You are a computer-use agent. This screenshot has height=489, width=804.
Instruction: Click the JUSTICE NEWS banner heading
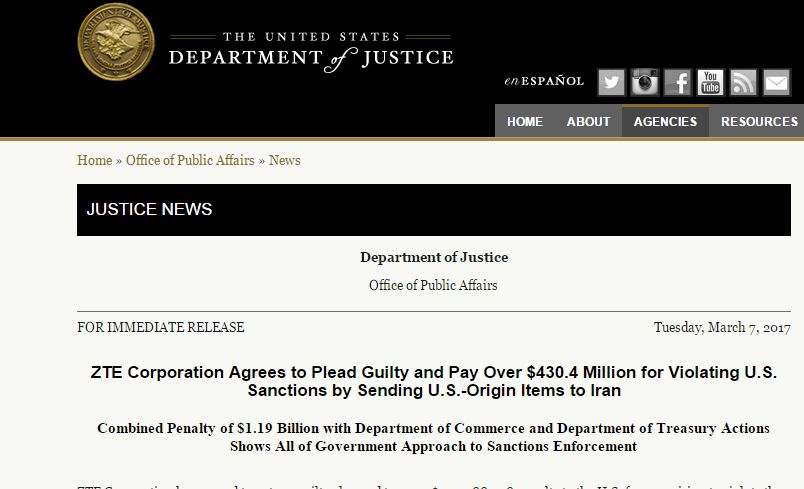click(149, 209)
